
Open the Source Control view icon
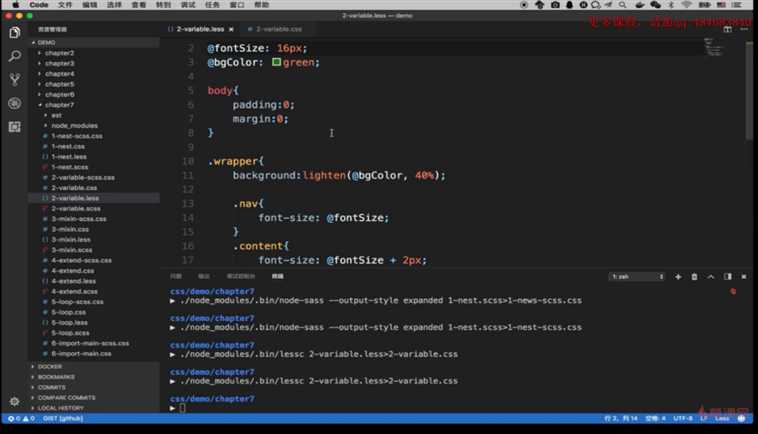[x=15, y=80]
